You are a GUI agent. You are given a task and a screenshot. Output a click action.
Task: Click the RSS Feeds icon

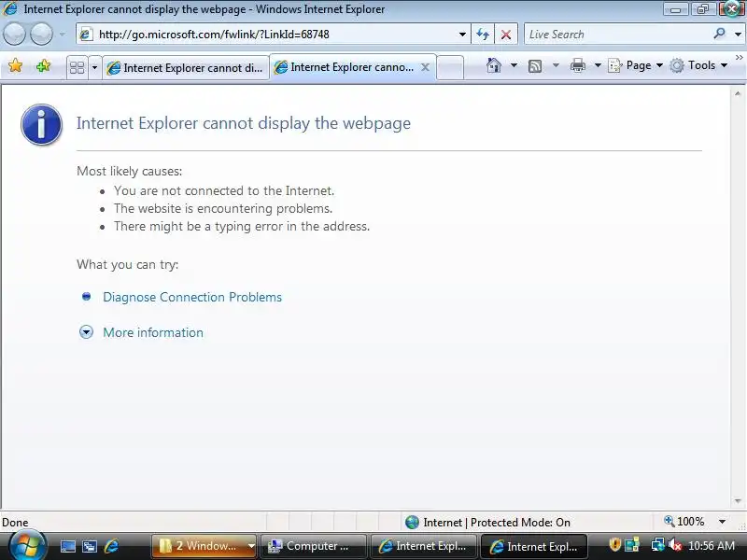point(535,65)
